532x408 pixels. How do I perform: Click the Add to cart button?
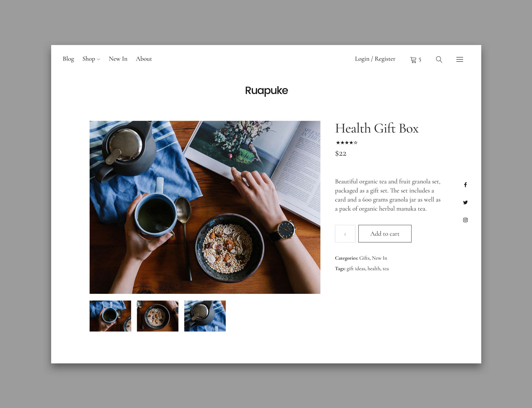[x=384, y=234]
